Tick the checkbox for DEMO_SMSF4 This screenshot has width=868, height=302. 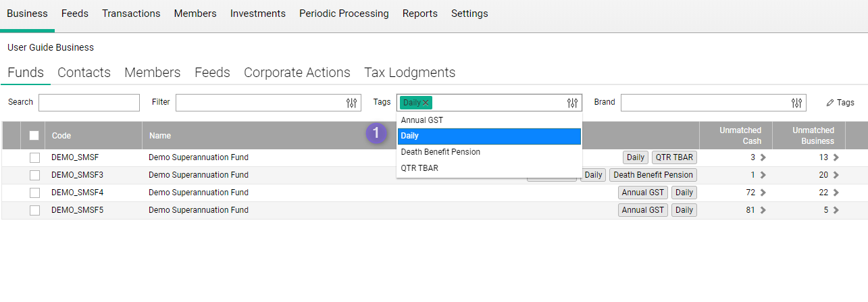(x=34, y=193)
